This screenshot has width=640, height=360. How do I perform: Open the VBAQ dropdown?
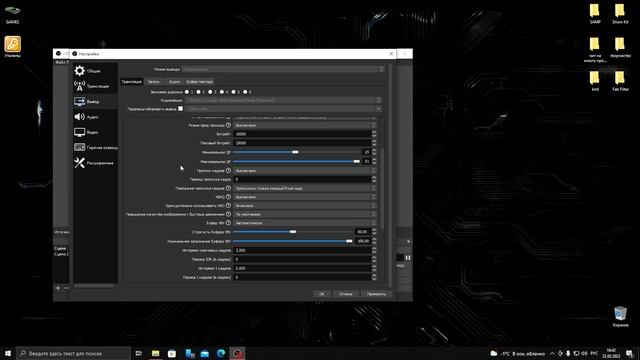coord(304,197)
